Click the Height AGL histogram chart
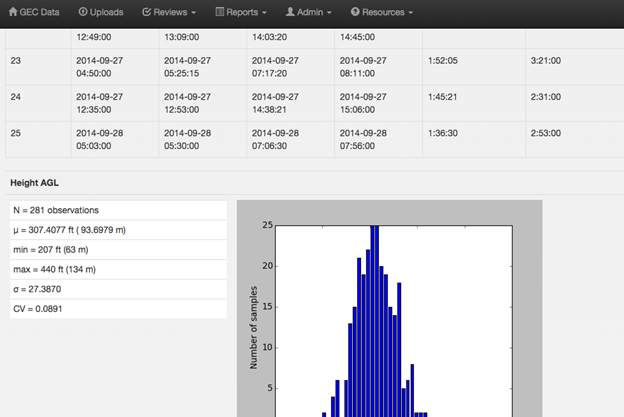624x417 pixels. [390, 308]
